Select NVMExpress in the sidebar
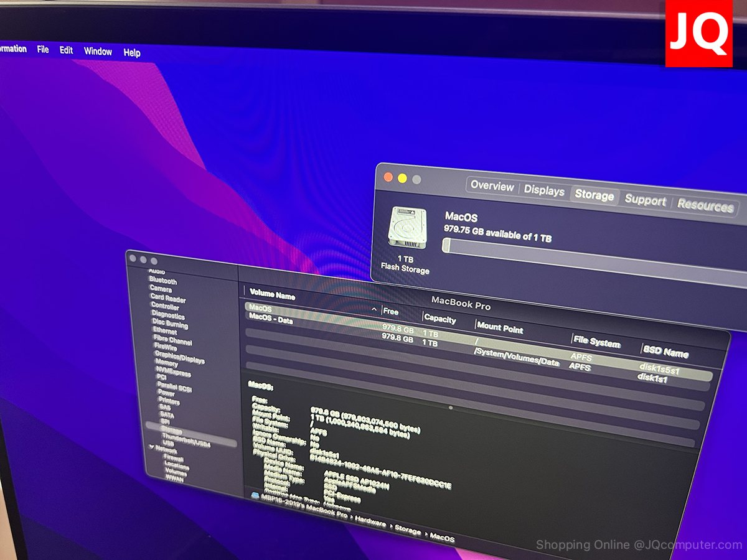The width and height of the screenshot is (747, 560). pyautogui.click(x=174, y=371)
